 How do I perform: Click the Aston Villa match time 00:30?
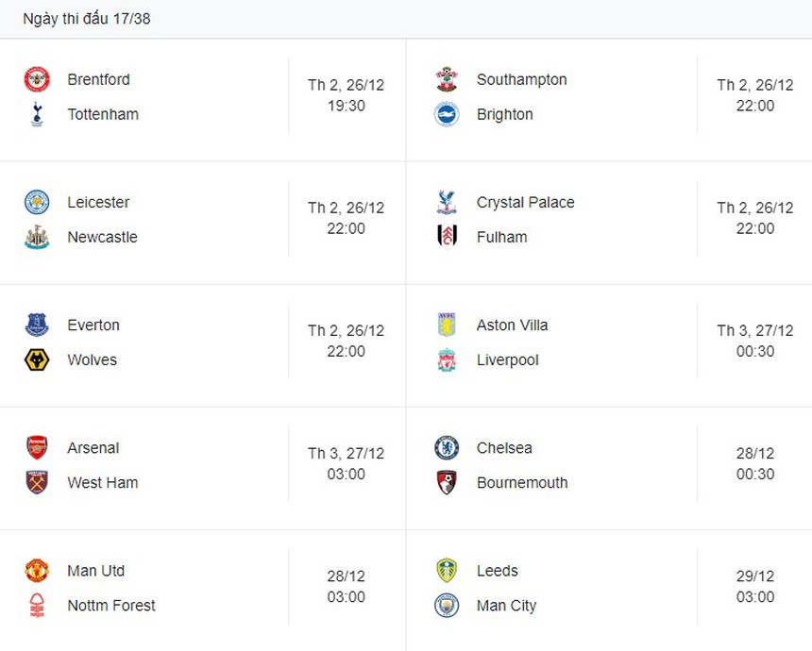(x=755, y=351)
